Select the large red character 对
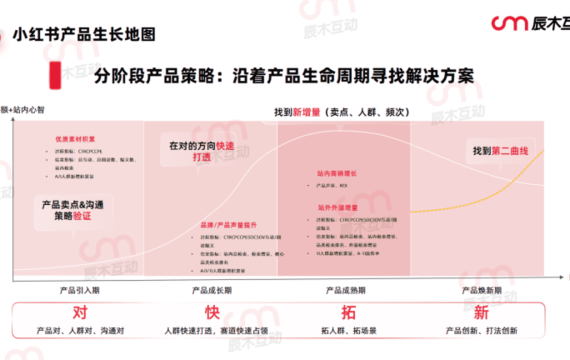 80,312
